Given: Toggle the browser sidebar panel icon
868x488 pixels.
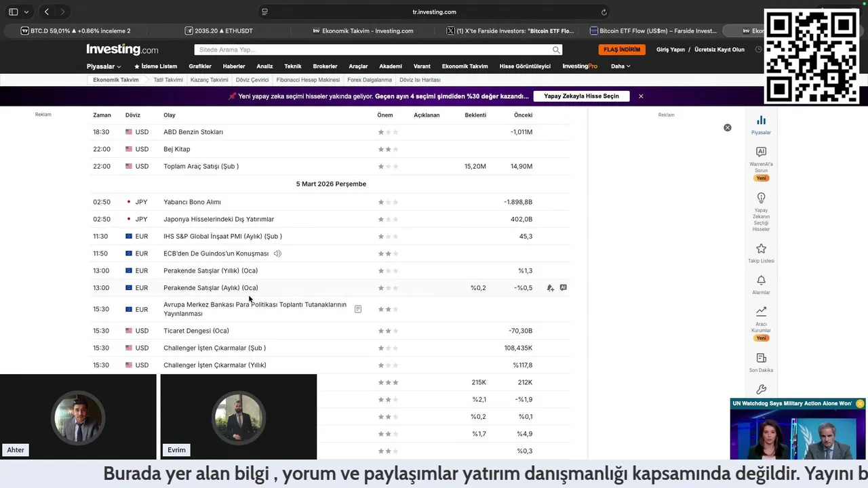Looking at the screenshot, I should [x=13, y=12].
